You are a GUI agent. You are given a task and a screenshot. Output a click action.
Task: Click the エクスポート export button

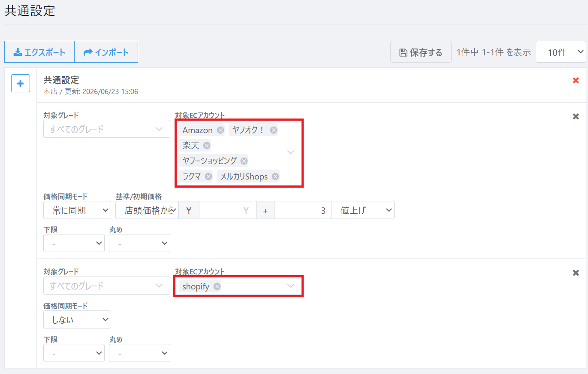coord(39,52)
